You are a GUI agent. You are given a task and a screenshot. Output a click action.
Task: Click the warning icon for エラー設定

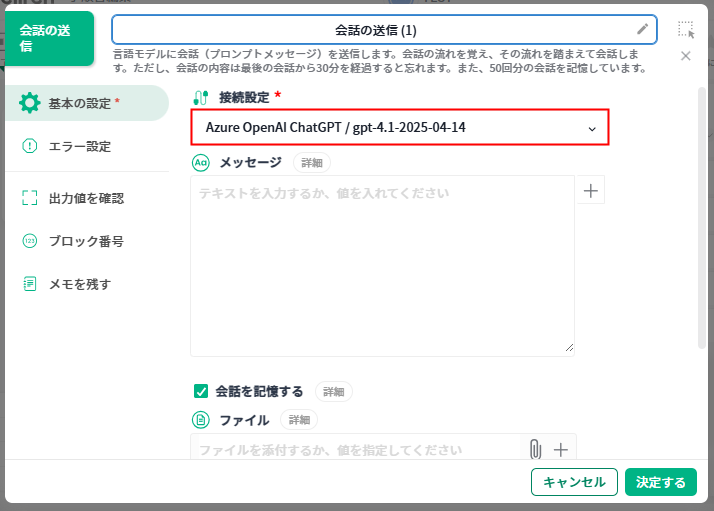point(30,146)
